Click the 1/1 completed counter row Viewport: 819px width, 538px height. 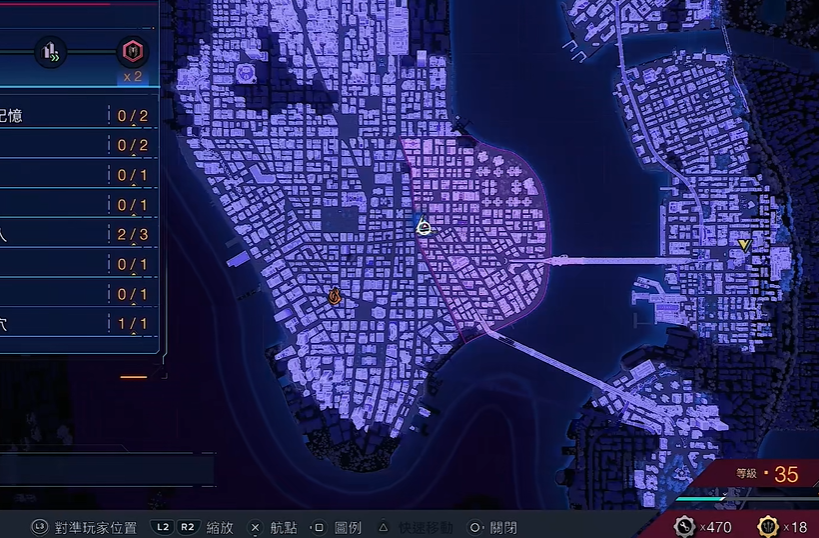click(78, 324)
